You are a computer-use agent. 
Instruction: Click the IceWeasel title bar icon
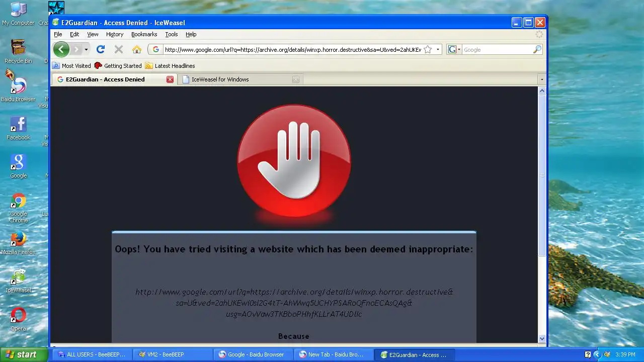(56, 22)
